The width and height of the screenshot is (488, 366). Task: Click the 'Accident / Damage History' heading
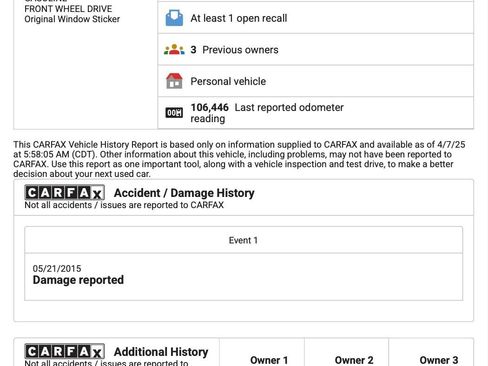click(x=184, y=193)
